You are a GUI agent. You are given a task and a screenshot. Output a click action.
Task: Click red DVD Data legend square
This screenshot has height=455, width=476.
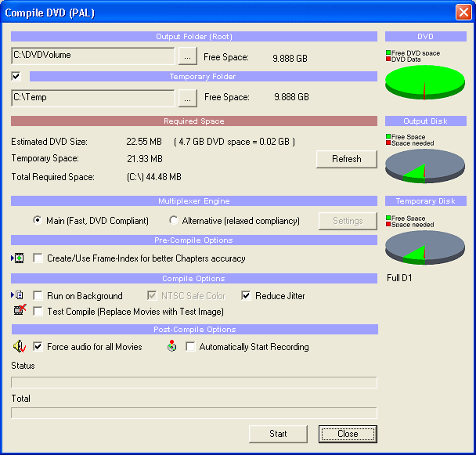tap(388, 59)
